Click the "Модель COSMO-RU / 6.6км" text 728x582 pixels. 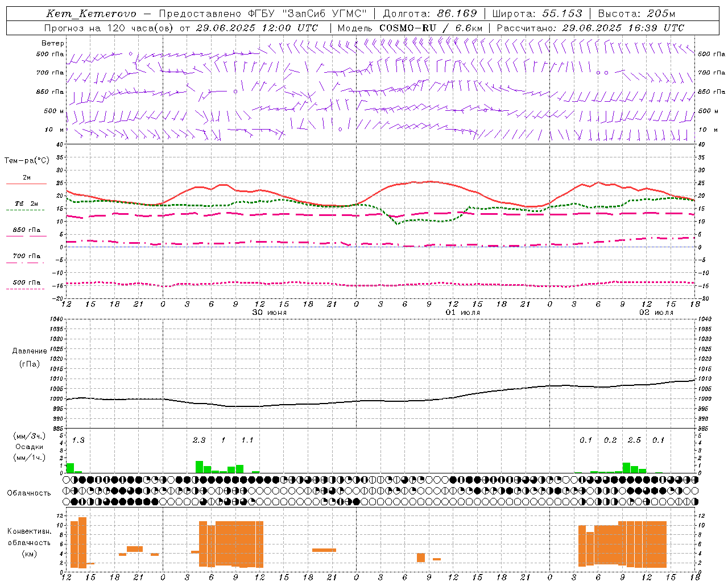[410, 28]
